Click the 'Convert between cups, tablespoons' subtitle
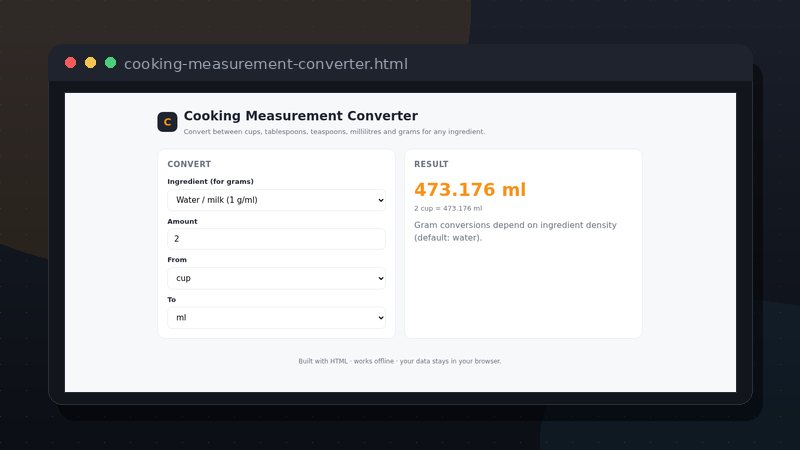The height and width of the screenshot is (450, 800). tap(334, 132)
